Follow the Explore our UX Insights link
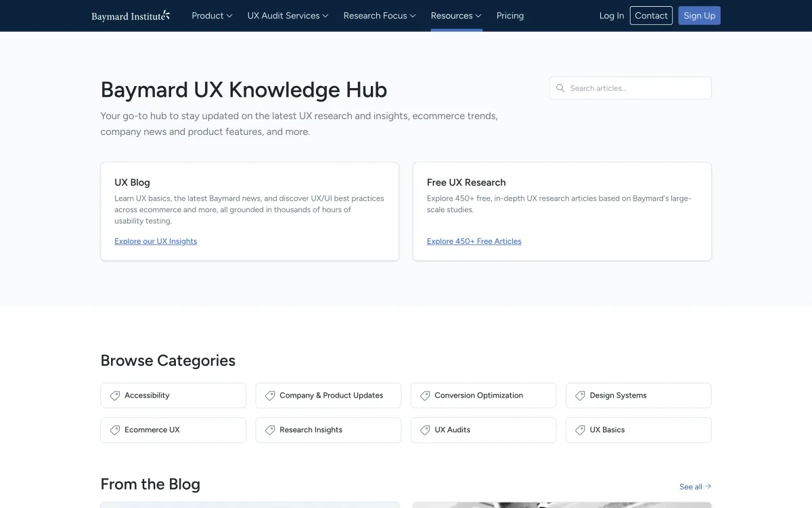The height and width of the screenshot is (508, 812). [156, 241]
